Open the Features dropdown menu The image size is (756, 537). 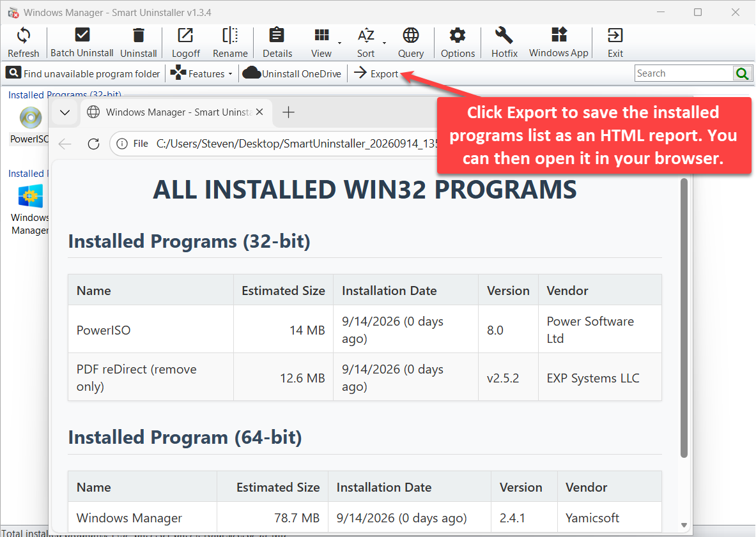[x=201, y=73]
